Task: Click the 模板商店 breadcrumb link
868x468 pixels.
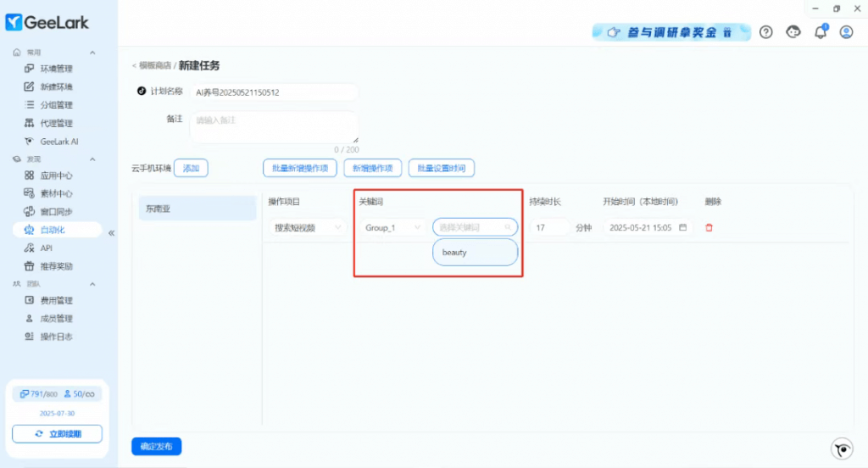Action: pos(154,65)
